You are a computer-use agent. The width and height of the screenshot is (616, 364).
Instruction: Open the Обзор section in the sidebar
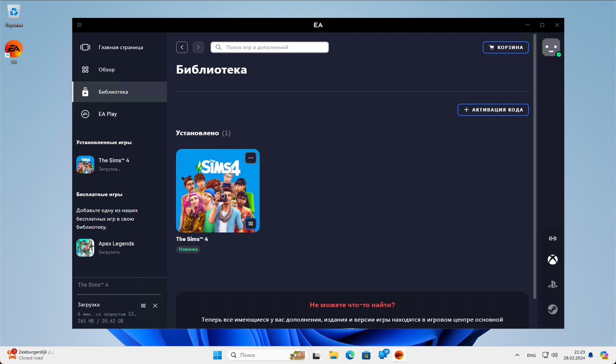pyautogui.click(x=120, y=69)
